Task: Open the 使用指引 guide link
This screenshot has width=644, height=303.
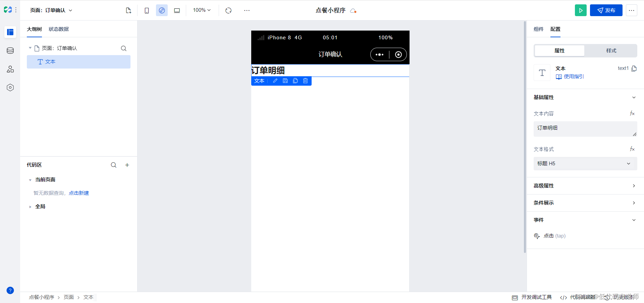Action: (570, 77)
